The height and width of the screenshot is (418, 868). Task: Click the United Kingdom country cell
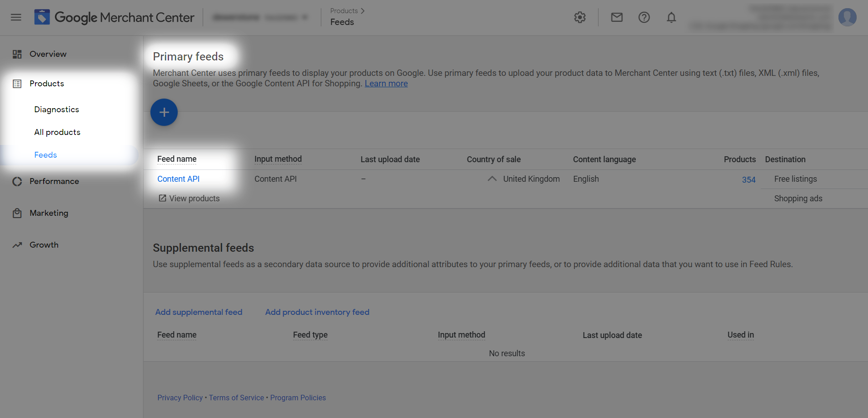click(x=532, y=179)
